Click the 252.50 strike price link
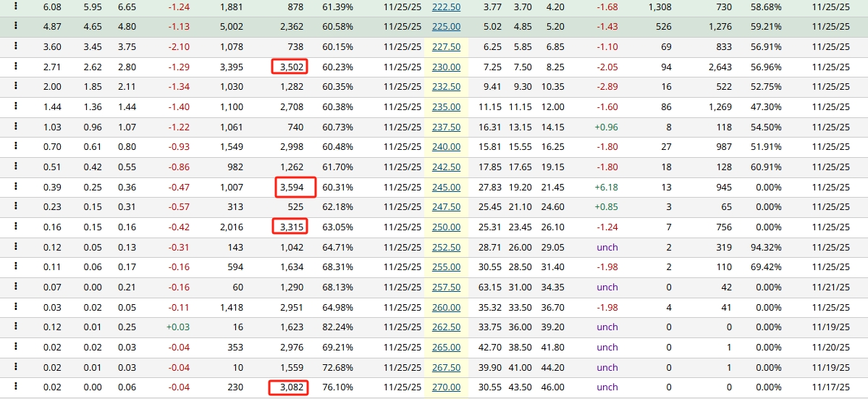 tap(446, 247)
